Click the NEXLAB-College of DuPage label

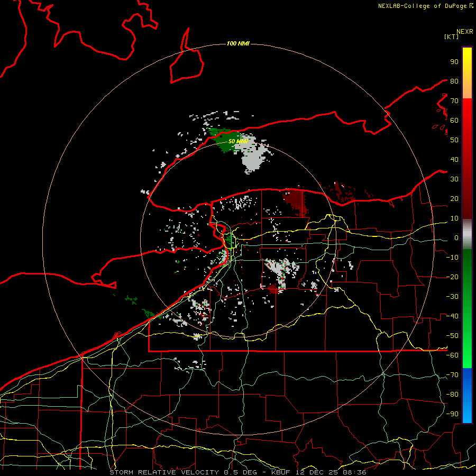click(x=425, y=6)
